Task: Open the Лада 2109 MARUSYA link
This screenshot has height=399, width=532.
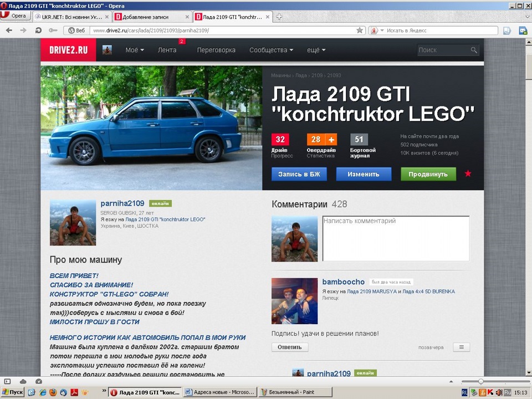Action: click(x=372, y=291)
